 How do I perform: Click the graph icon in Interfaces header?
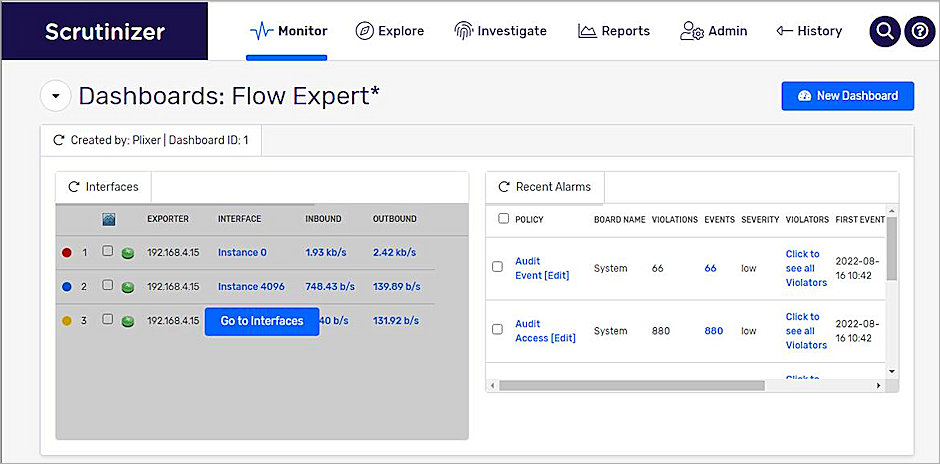coord(109,219)
